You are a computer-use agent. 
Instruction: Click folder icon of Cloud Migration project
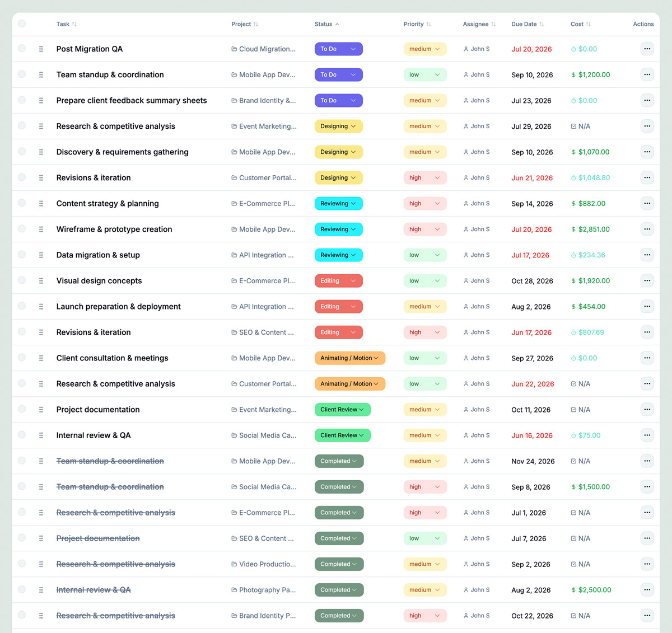[x=234, y=49]
